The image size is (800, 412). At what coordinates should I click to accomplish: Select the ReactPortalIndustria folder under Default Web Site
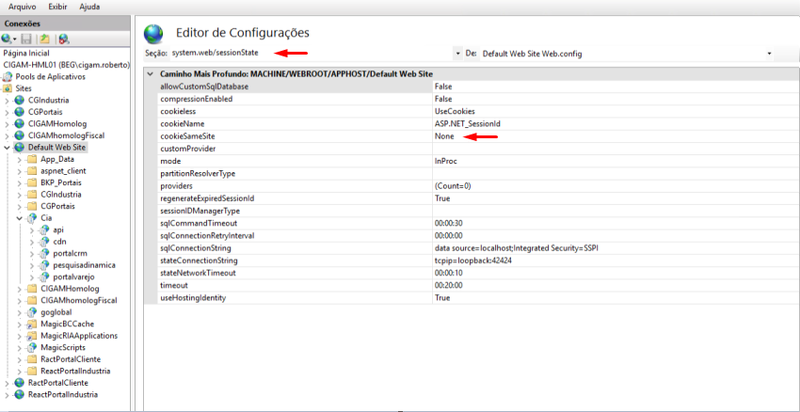tap(75, 371)
